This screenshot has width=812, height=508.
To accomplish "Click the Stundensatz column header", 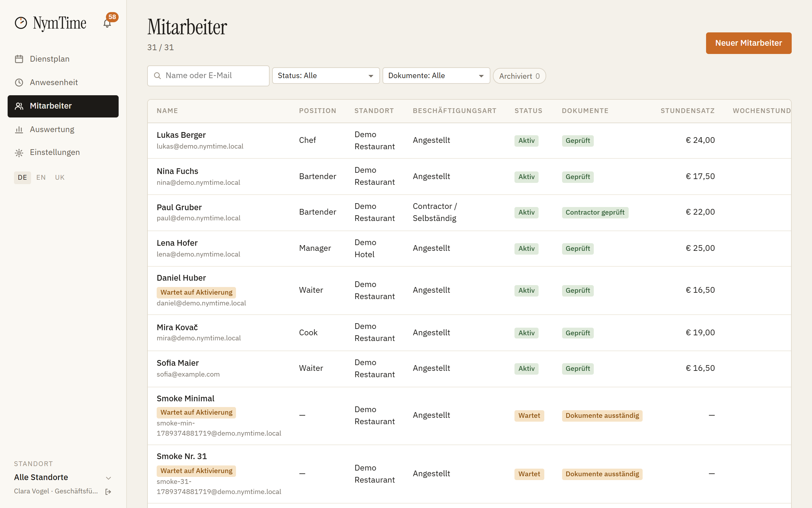I will [x=688, y=111].
